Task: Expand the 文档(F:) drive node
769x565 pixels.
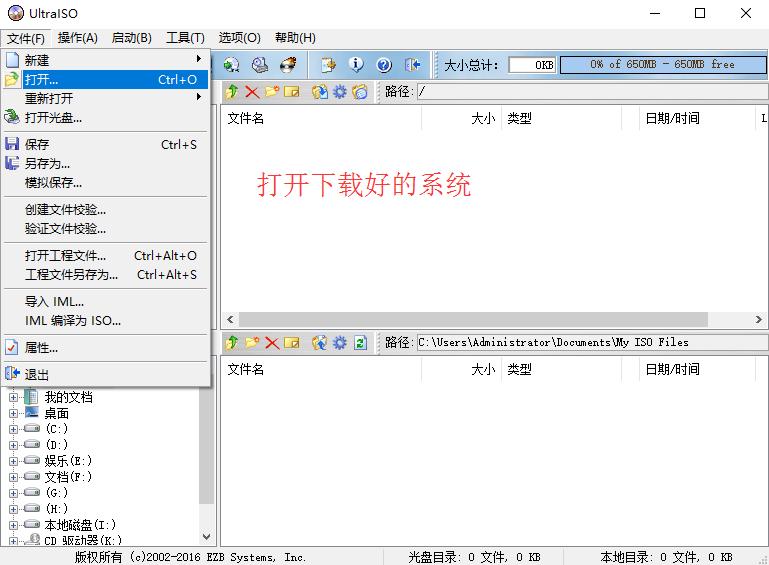Action: coord(14,477)
